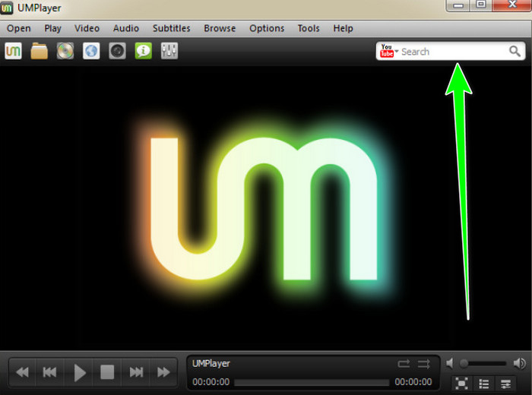This screenshot has height=395, width=532.
Task: Open the Play menu
Action: click(x=52, y=28)
